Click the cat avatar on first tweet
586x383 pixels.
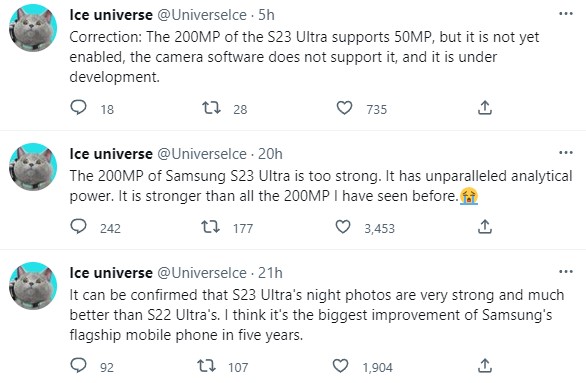[x=33, y=28]
